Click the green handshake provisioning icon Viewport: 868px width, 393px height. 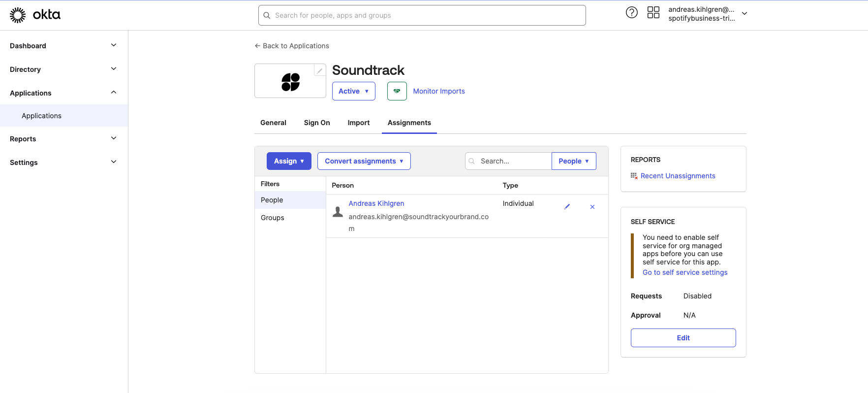(397, 91)
